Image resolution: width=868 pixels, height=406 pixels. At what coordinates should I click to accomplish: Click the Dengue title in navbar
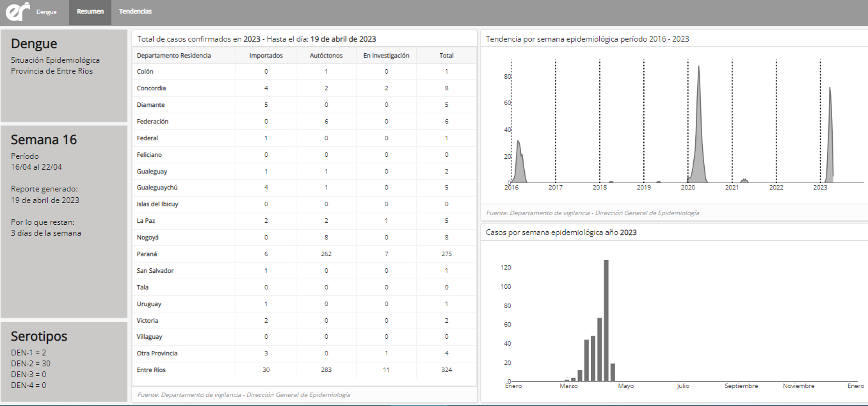pos(46,12)
